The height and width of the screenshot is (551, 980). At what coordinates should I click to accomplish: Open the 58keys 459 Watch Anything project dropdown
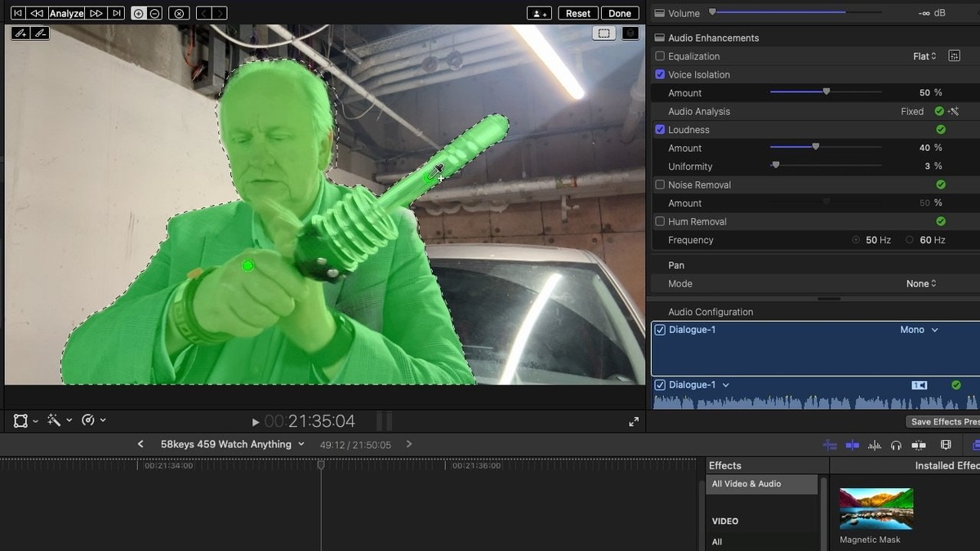point(233,444)
